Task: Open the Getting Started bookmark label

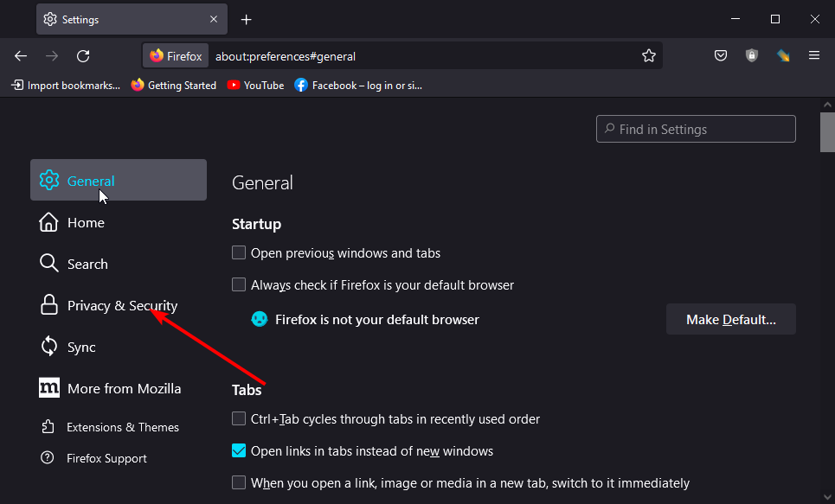Action: click(182, 86)
